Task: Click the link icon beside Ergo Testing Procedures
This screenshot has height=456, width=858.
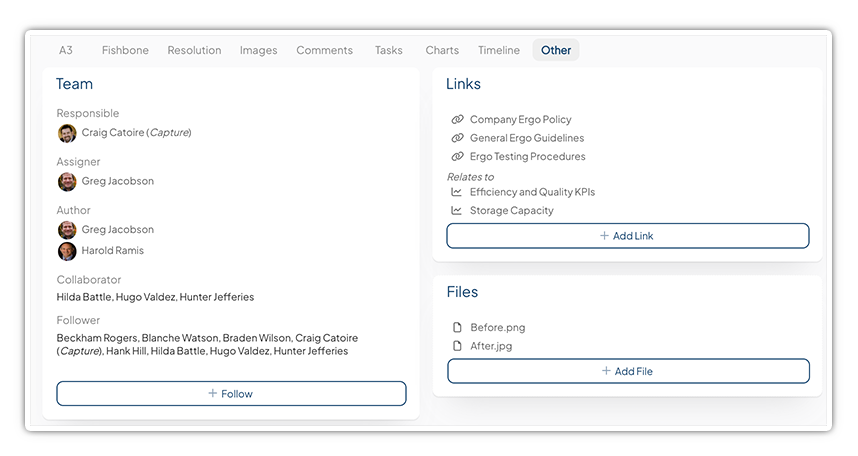Action: pyautogui.click(x=457, y=157)
